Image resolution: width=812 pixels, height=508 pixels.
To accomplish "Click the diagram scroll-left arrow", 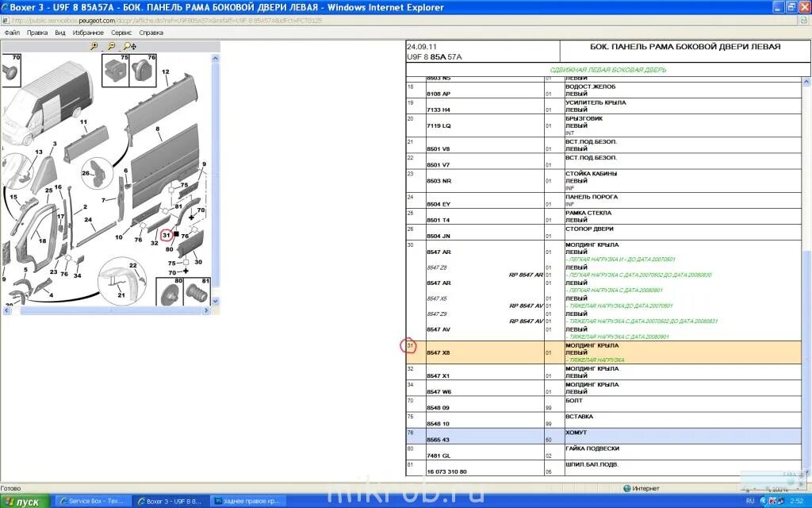I will click(x=6, y=310).
